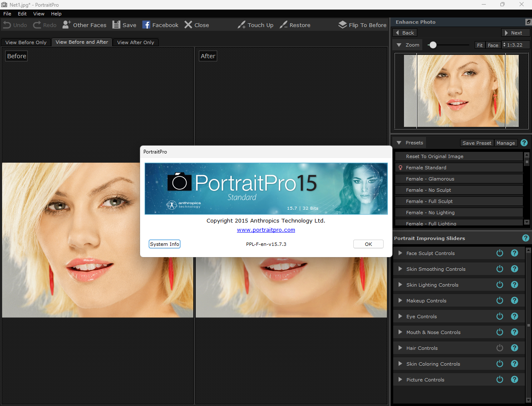This screenshot has height=406, width=532.
Task: Open help for Skin Coloring Controls
Action: (515, 364)
